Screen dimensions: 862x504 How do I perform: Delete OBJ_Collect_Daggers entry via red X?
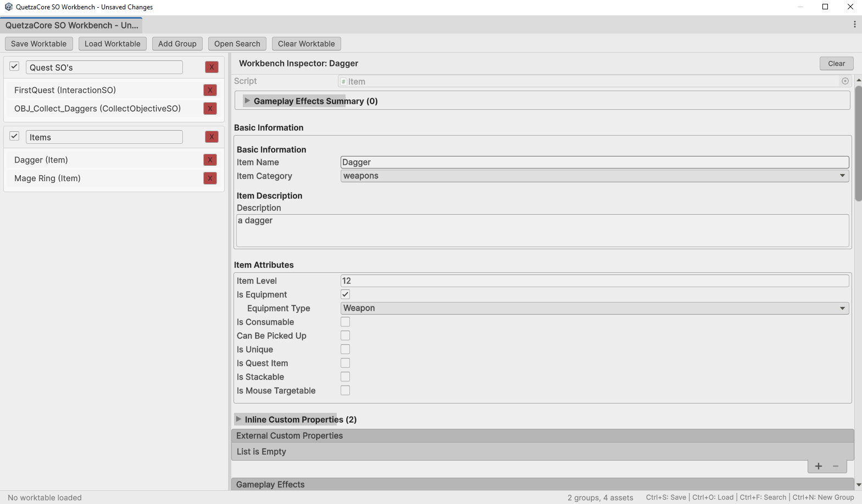pos(210,109)
